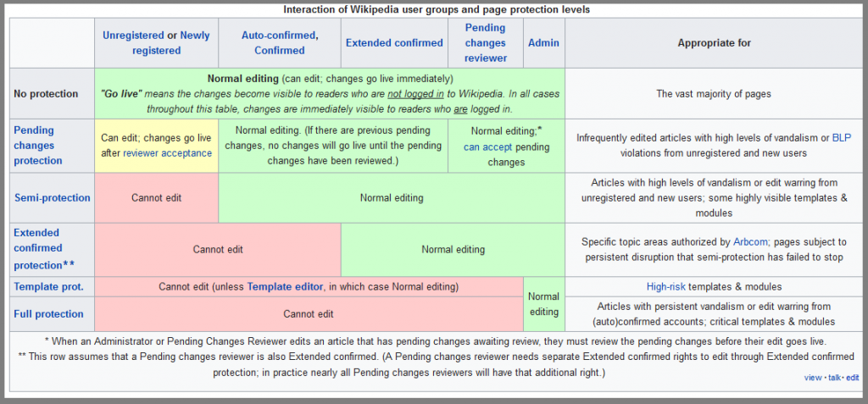868x404 pixels.
Task: Click the Template prot. row link
Action: click(48, 287)
